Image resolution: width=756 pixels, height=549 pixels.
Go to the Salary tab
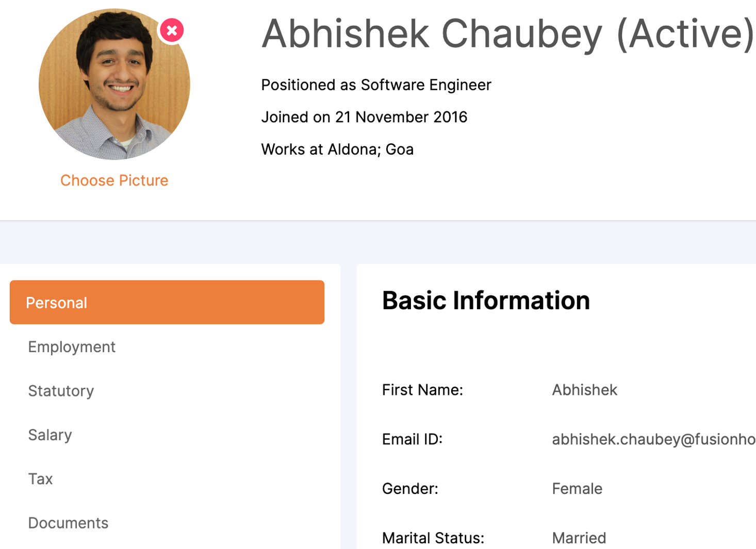tap(50, 435)
